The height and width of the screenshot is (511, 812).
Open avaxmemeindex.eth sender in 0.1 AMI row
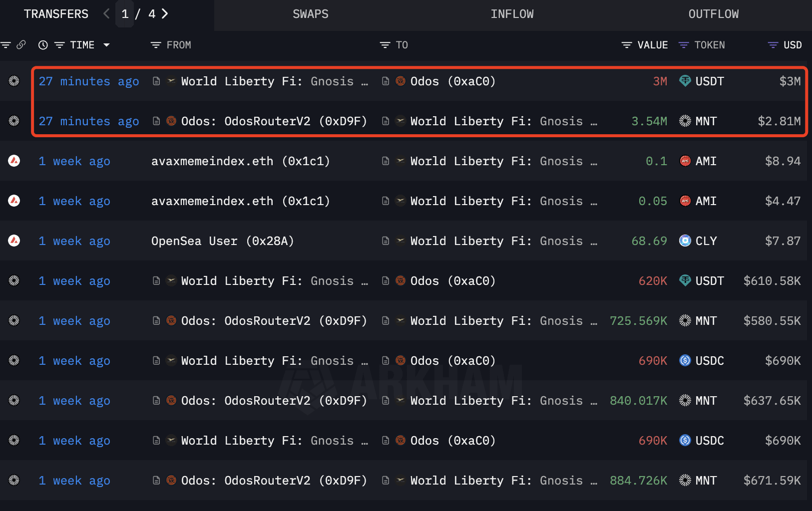point(241,161)
